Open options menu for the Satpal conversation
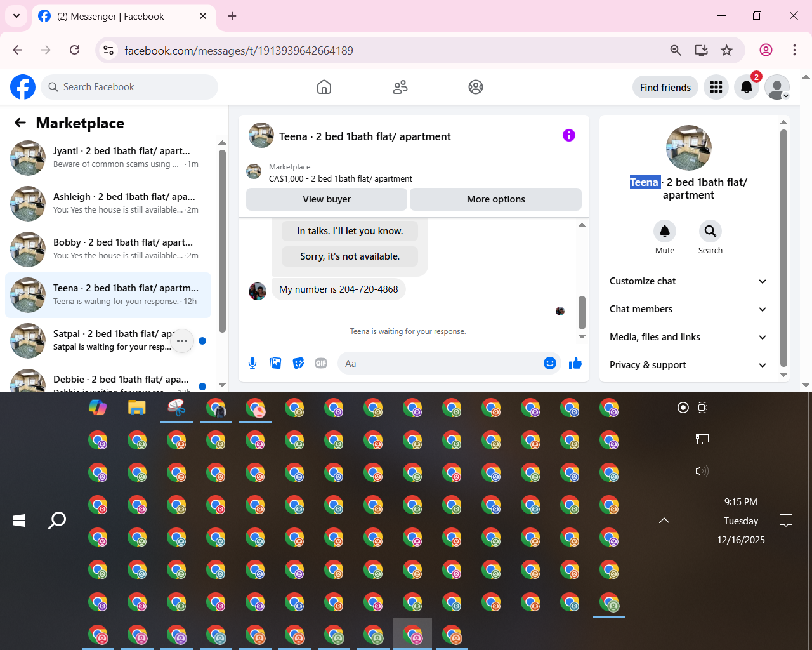 click(x=182, y=341)
